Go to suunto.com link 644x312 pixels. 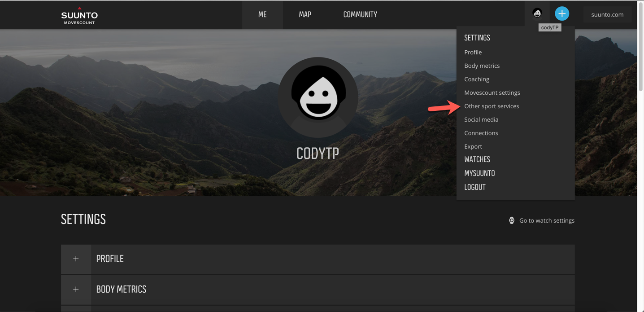tap(607, 14)
